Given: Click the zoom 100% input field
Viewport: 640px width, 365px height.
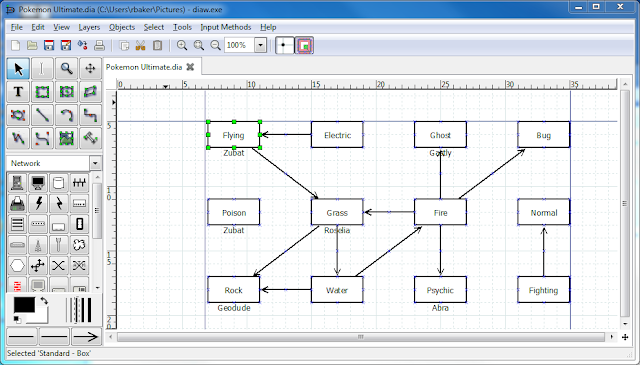Looking at the screenshot, I should [x=240, y=45].
